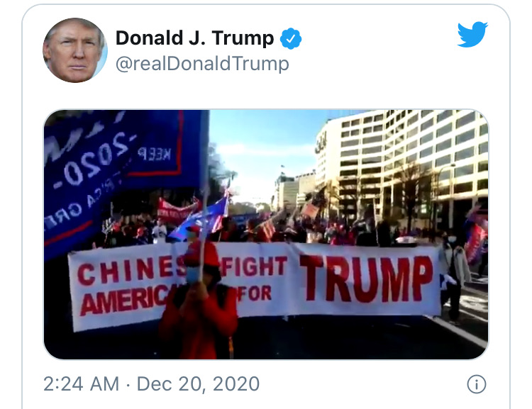Click the dot separator between time and date
Image resolution: width=532 pixels, height=409 pixels.
pos(128,385)
